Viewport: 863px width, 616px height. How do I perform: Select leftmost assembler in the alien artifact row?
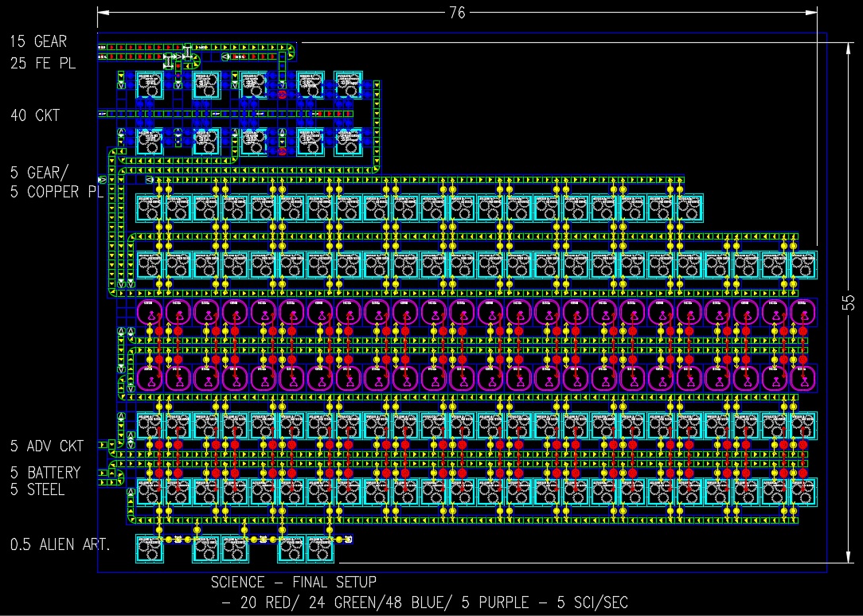point(150,548)
